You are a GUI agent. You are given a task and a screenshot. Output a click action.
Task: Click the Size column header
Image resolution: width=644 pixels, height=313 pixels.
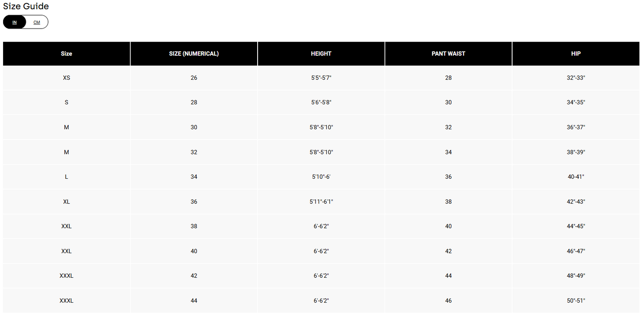coord(66,54)
